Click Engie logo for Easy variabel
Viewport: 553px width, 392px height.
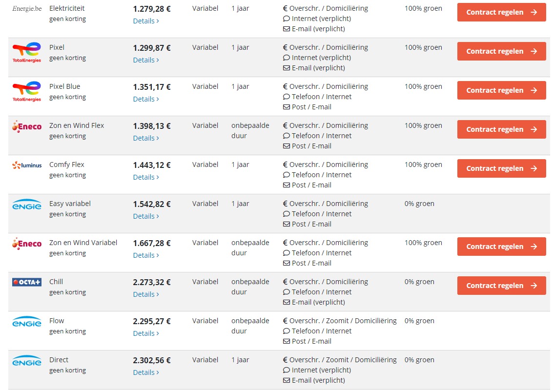(x=27, y=205)
